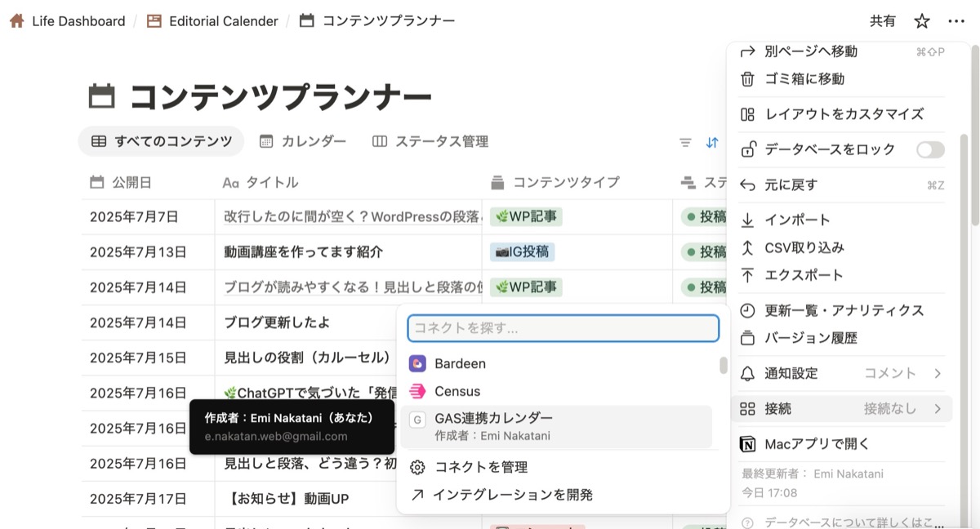
Task: Open the three-dot more options menu
Action: [956, 21]
